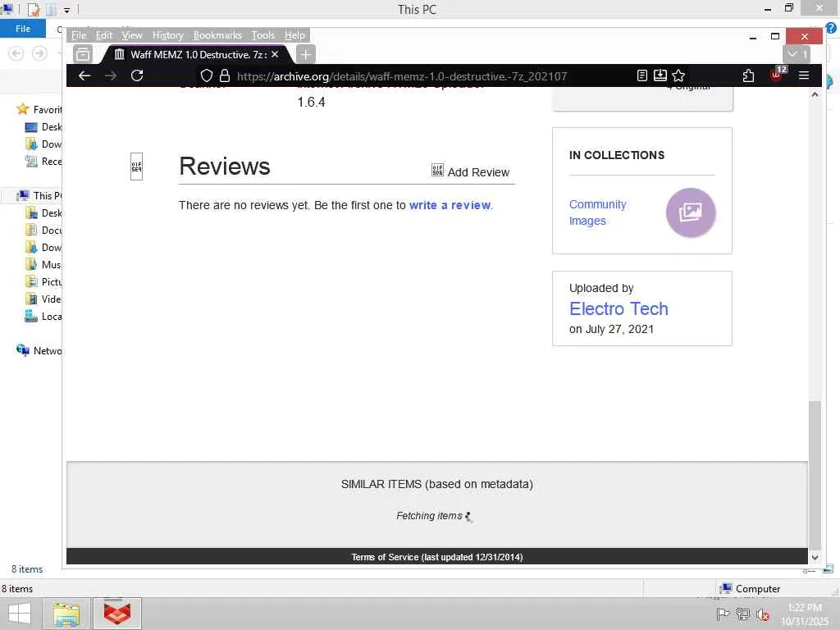The image size is (840, 630).
Task: Open network tray icon
Action: click(x=743, y=614)
